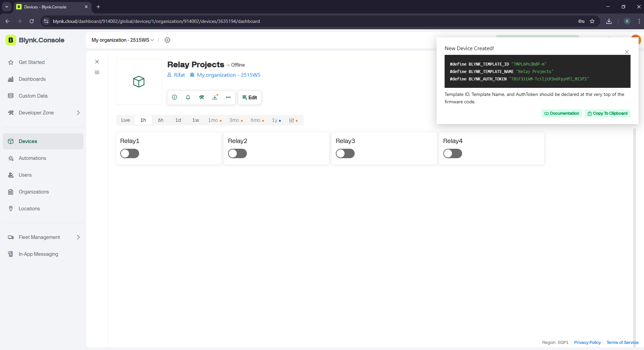Click Copy To Clipboard button

pyautogui.click(x=608, y=113)
